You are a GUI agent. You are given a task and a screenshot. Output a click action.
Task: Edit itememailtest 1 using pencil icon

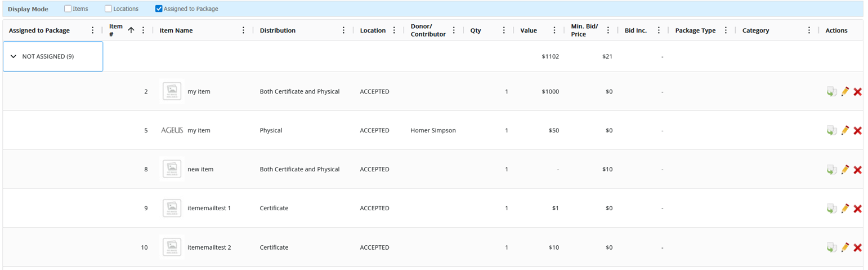(844, 209)
